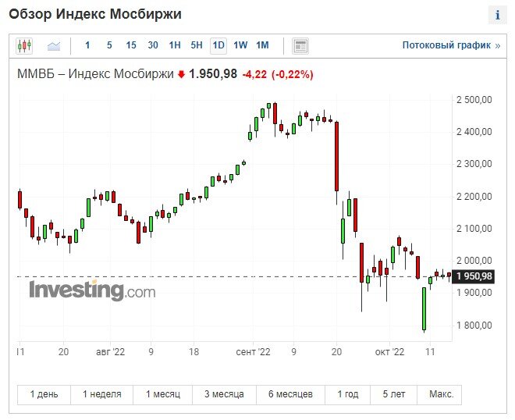515x420 pixels.
Task: Select the 1D interval
Action: (218, 45)
